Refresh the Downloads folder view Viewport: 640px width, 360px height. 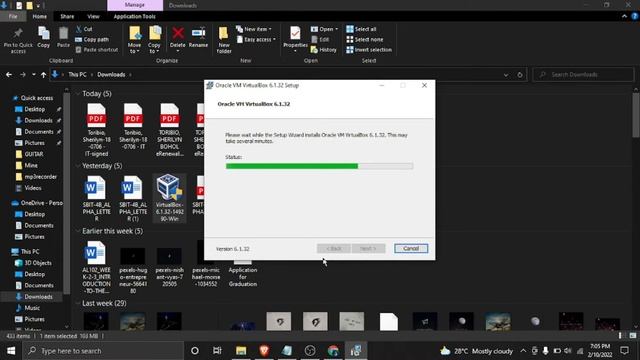[520, 75]
